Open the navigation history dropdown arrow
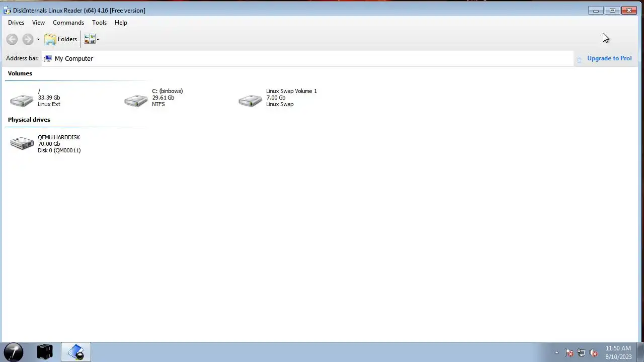The height and width of the screenshot is (362, 644). (38, 39)
